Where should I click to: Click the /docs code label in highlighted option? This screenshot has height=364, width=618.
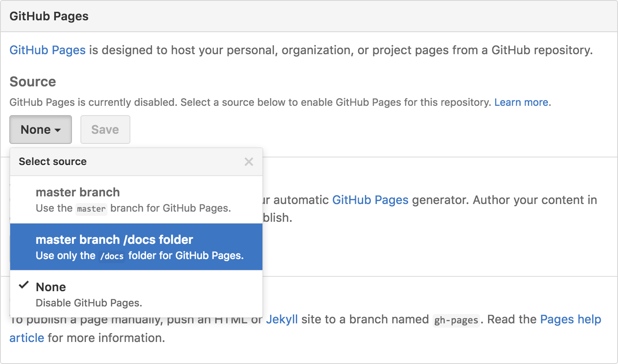tap(112, 256)
